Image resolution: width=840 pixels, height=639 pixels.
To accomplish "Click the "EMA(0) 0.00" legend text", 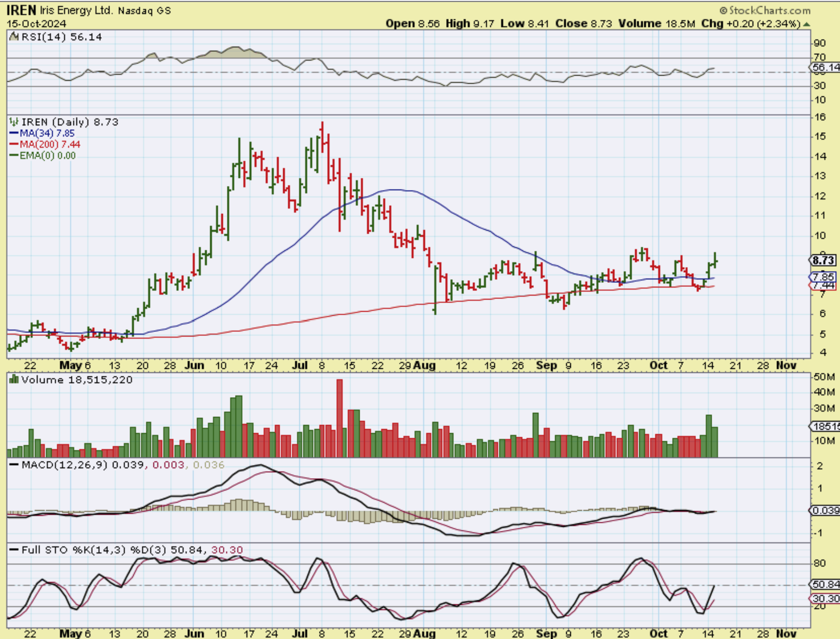I will click(x=48, y=156).
